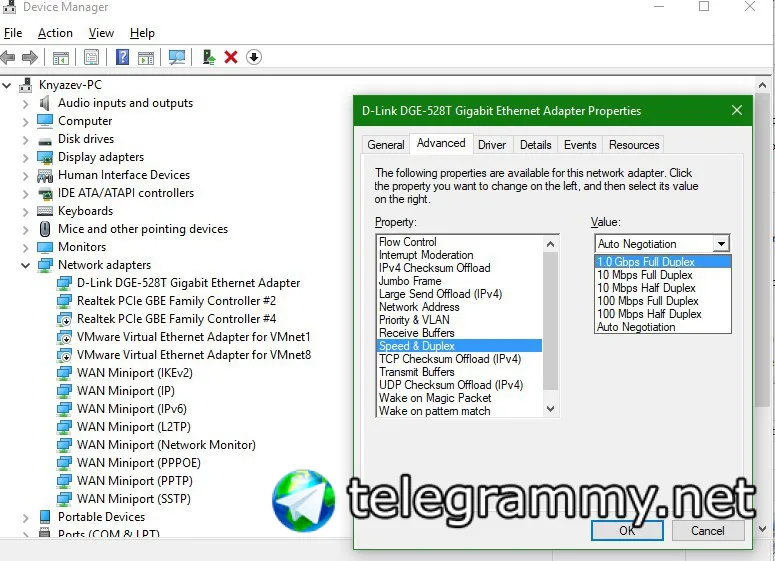Open the Action menu

[55, 33]
